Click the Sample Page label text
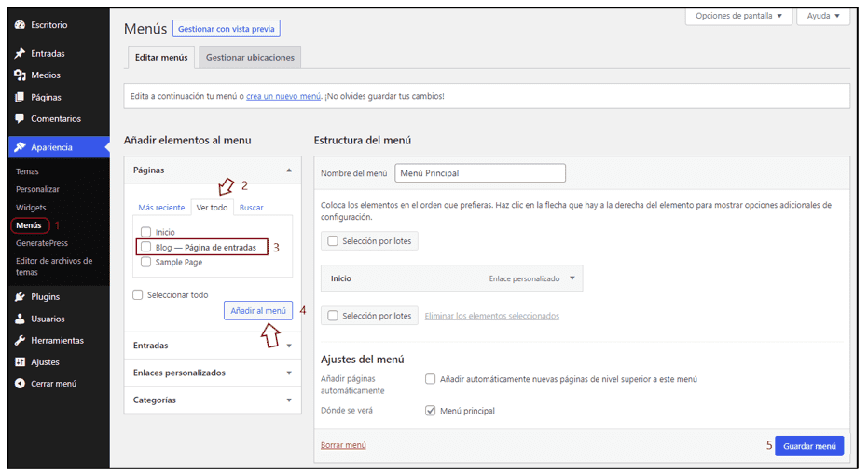The image size is (868, 475). click(179, 262)
